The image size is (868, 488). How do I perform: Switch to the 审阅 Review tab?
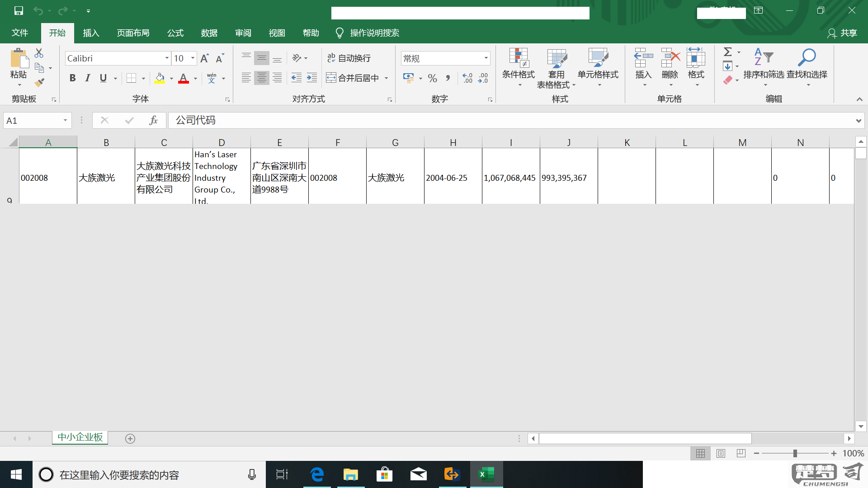click(243, 33)
